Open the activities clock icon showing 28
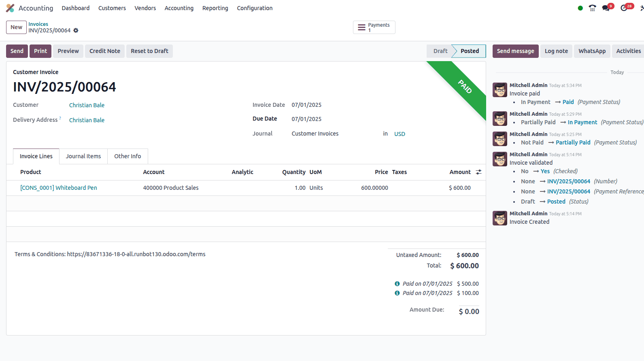 pyautogui.click(x=624, y=8)
